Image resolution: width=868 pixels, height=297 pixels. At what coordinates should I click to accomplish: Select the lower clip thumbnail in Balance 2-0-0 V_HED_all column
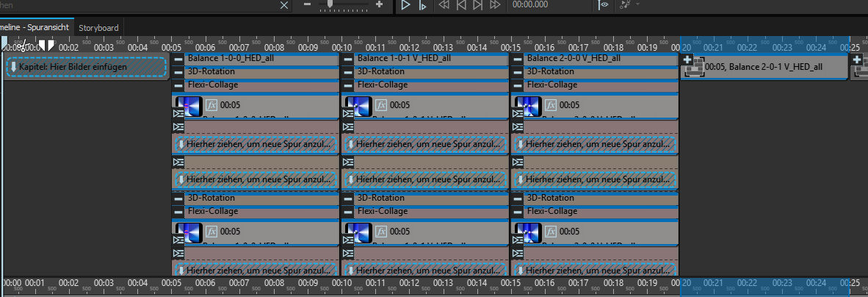tap(529, 233)
